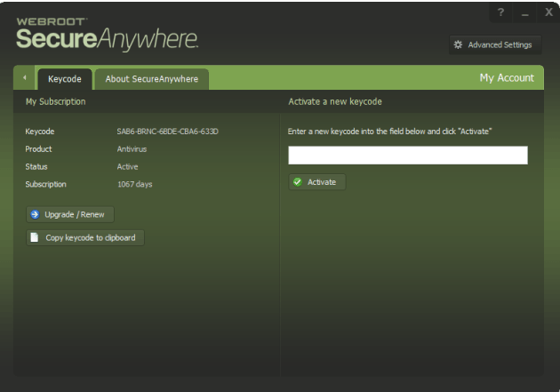Switch to the Keycode tab
The image size is (560, 392).
click(x=65, y=79)
